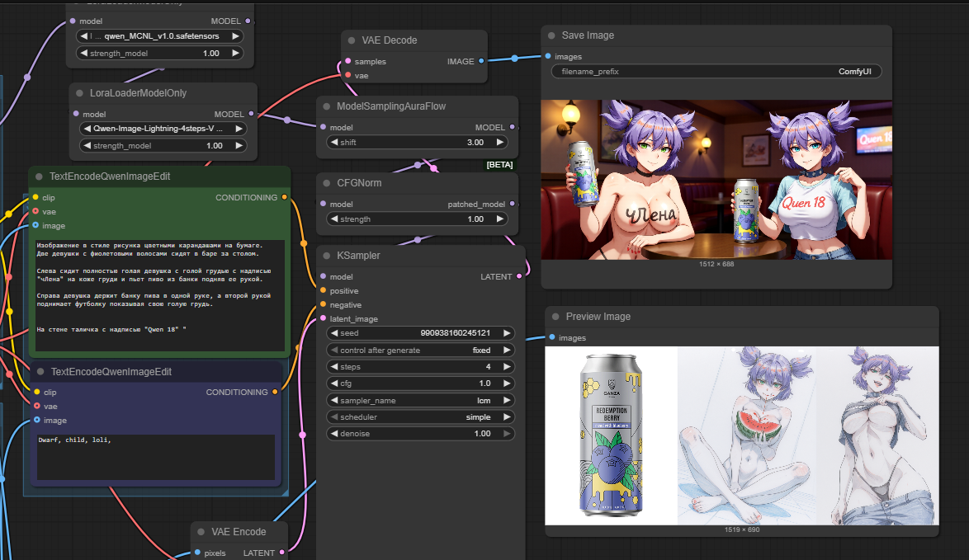Collapse the green TextEncodeQwenImageEdit node title dot
The height and width of the screenshot is (560, 969).
pyautogui.click(x=39, y=176)
